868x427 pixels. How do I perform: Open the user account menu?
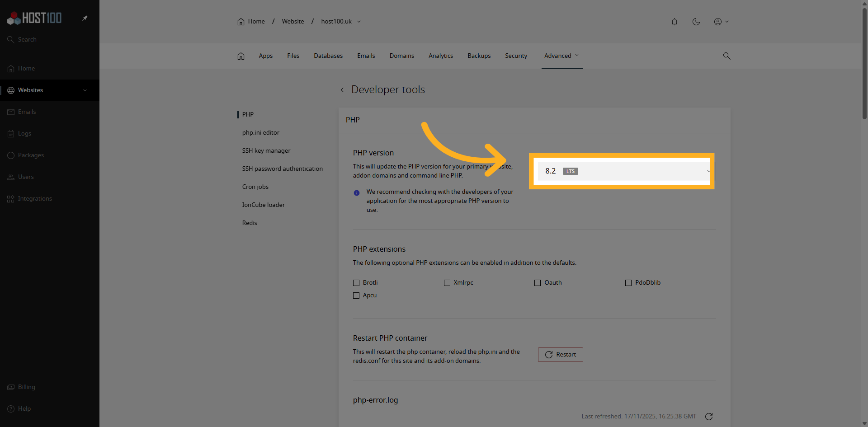(721, 21)
